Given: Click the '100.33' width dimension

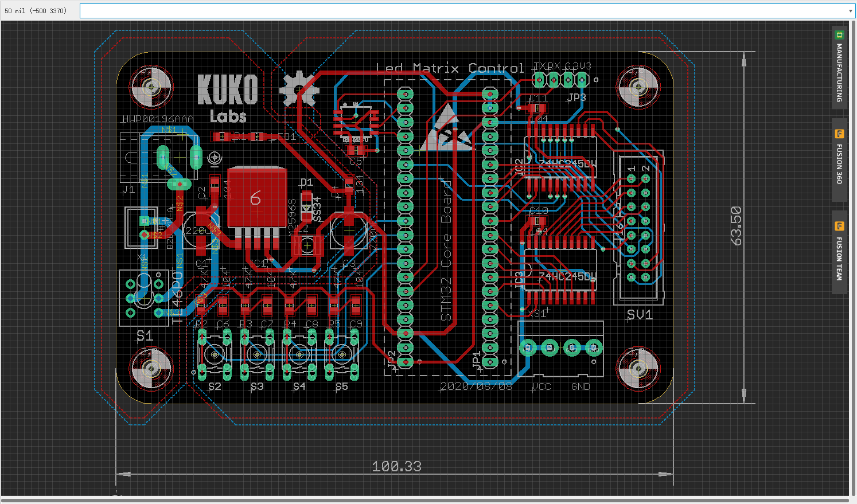Looking at the screenshot, I should 396,466.
